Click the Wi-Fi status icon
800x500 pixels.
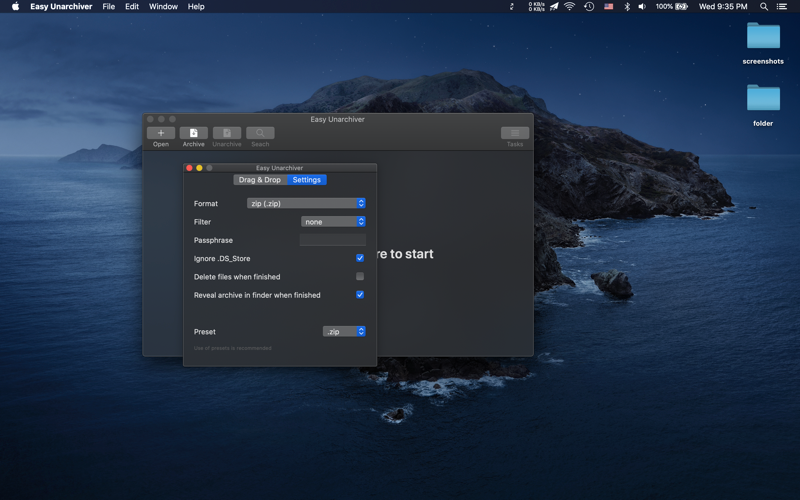[x=570, y=7]
